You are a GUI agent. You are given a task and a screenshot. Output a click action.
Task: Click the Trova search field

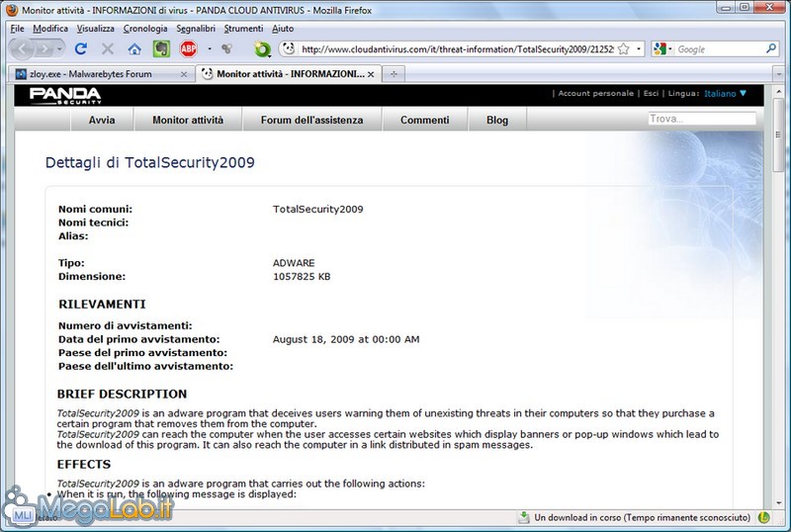[x=701, y=119]
